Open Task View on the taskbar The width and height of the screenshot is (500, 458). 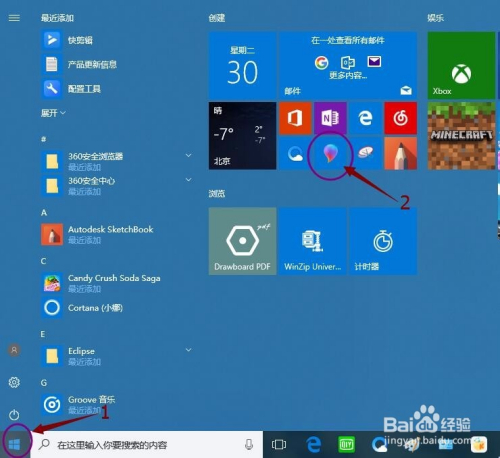pyautogui.click(x=279, y=445)
